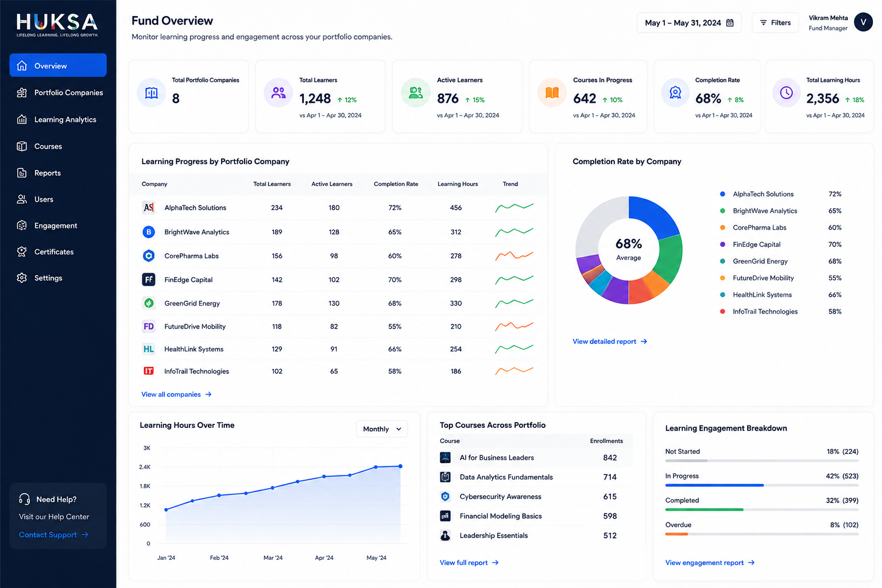Click the calendar icon in date range
882x588 pixels.
[730, 23]
